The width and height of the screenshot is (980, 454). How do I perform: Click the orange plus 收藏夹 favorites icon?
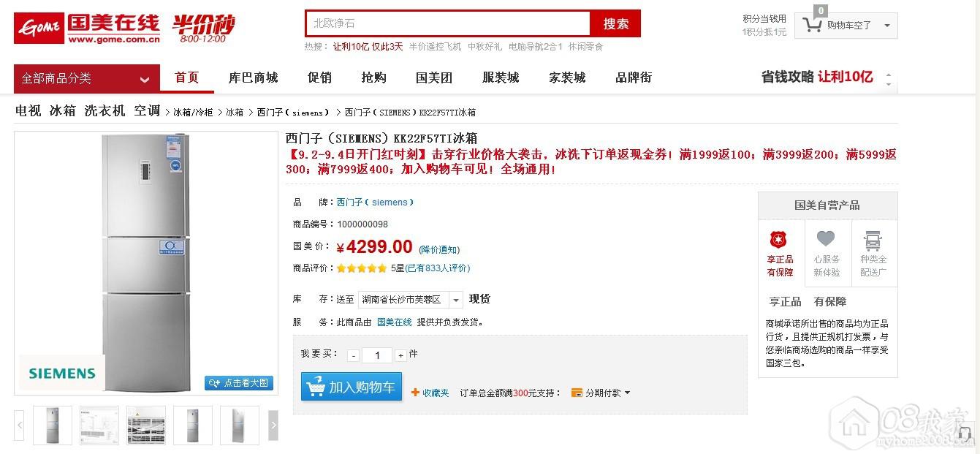tap(415, 393)
